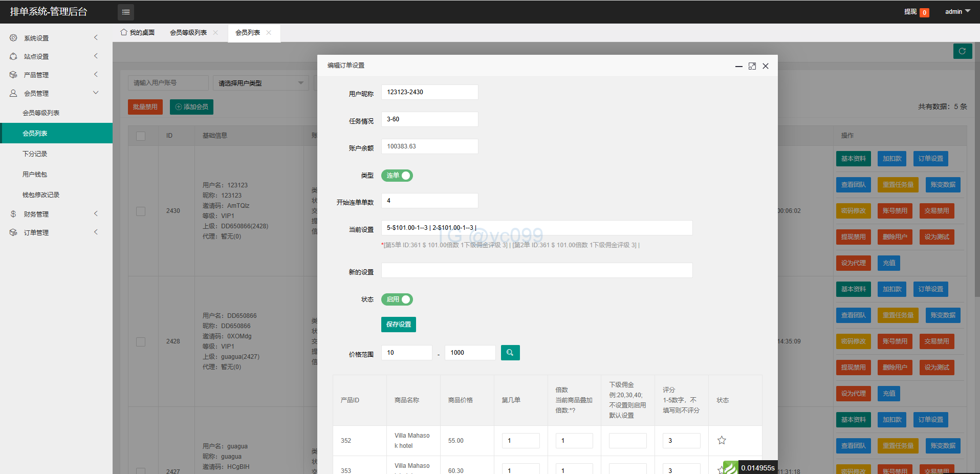Click the 财务管理 dollar icon in sidebar

[x=13, y=214]
